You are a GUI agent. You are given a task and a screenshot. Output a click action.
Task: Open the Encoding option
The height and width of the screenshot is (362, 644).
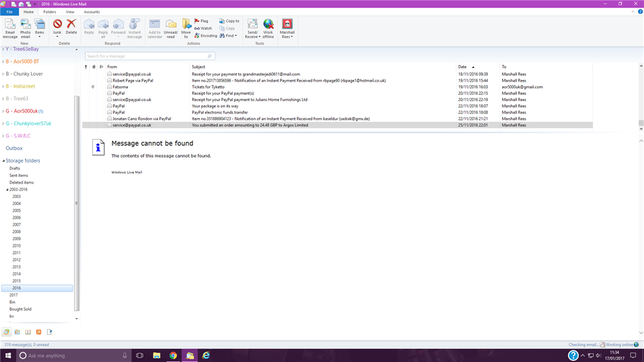(206, 36)
